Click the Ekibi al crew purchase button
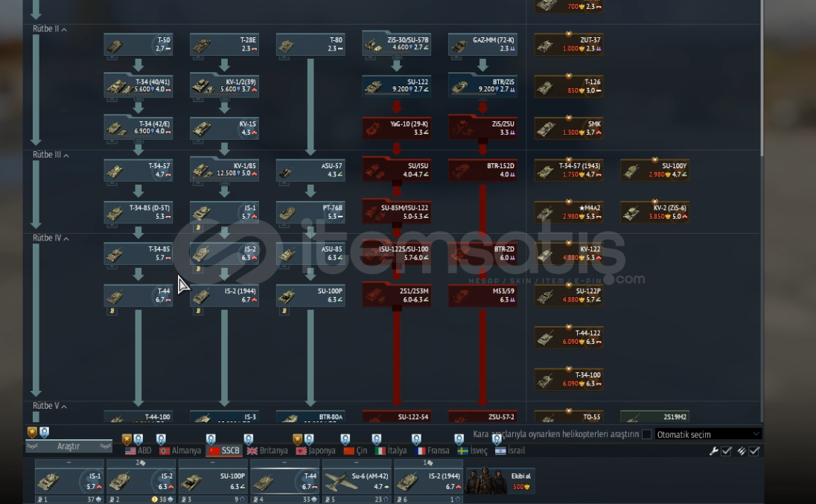This screenshot has height=504, width=816. (500, 481)
